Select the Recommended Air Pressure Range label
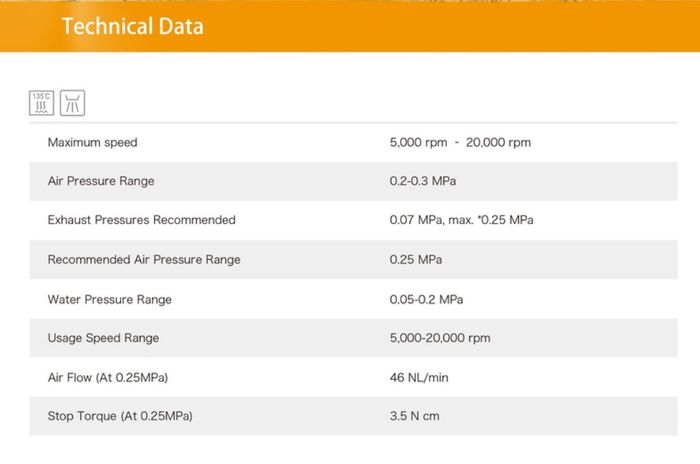Viewport: 700px width, 464px height. pos(144,260)
